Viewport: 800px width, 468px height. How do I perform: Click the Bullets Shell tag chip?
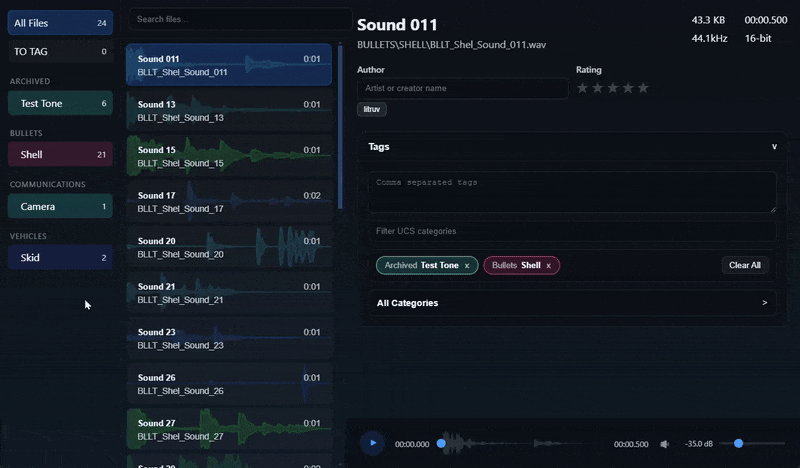[521, 265]
